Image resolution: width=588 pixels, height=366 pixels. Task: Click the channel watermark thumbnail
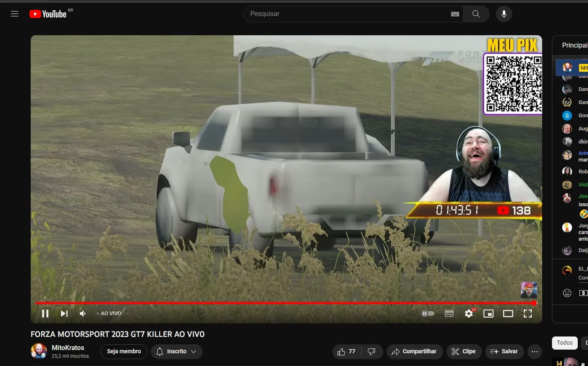[529, 290]
